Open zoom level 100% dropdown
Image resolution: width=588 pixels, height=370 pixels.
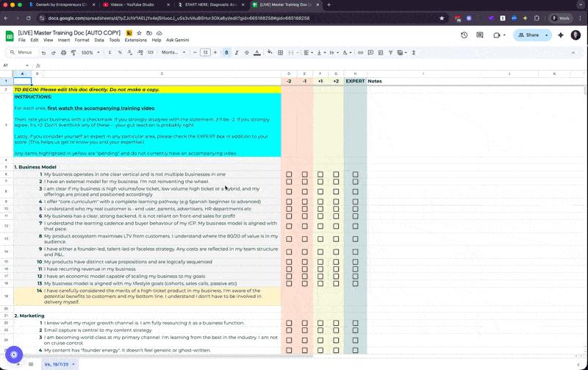click(90, 53)
